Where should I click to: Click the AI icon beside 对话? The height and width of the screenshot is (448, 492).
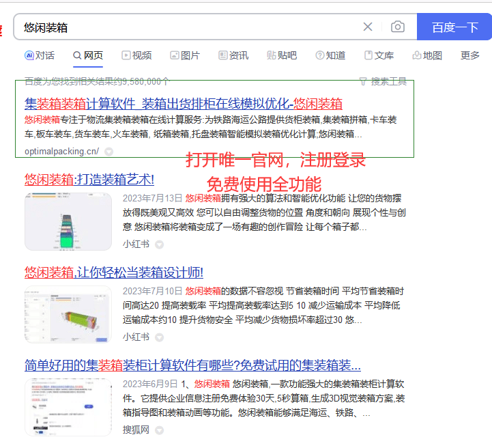click(x=29, y=55)
